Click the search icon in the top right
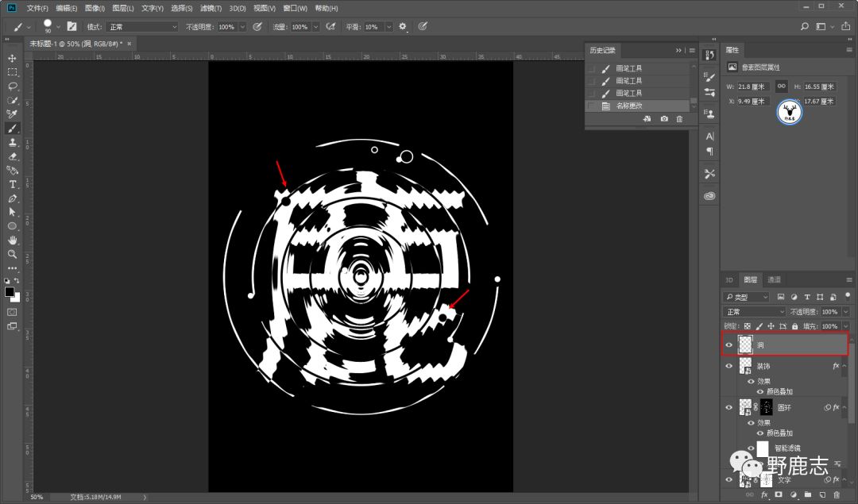The height and width of the screenshot is (504, 858). [x=804, y=26]
